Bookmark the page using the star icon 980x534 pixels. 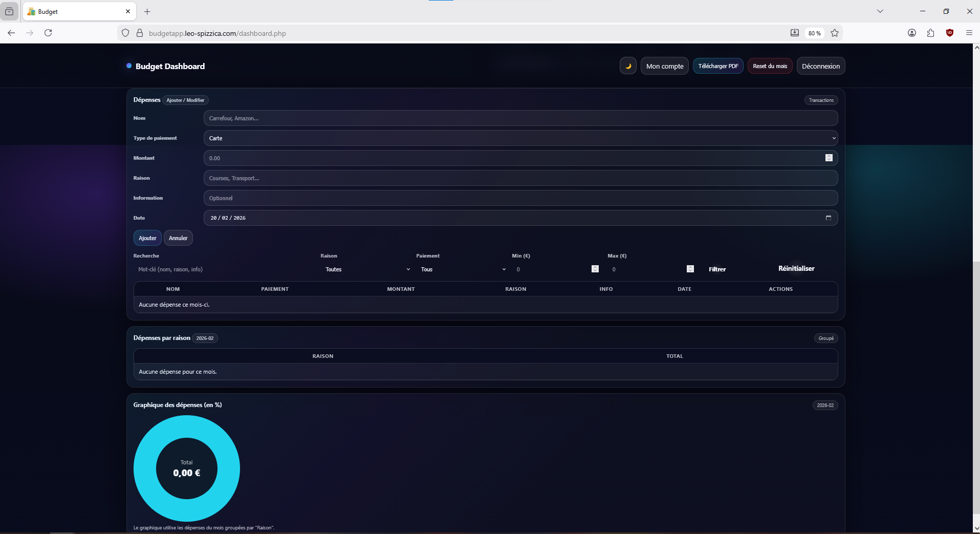tap(834, 33)
